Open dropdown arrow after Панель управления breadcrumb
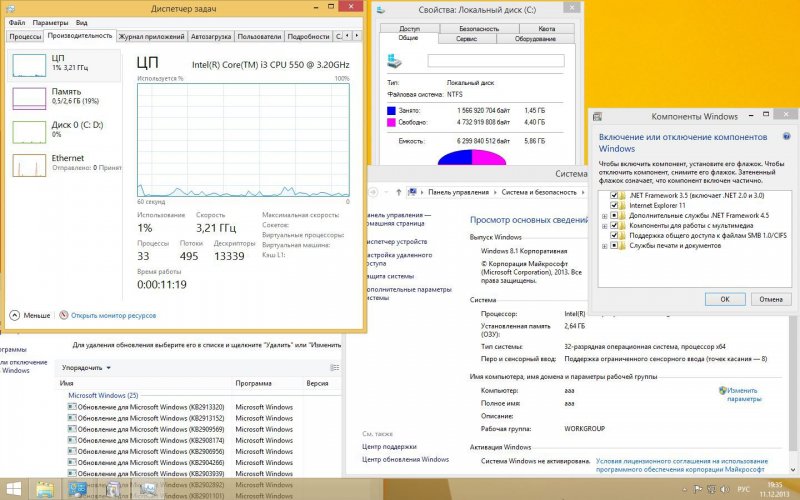Image resolution: width=800 pixels, height=500 pixels. pos(494,192)
